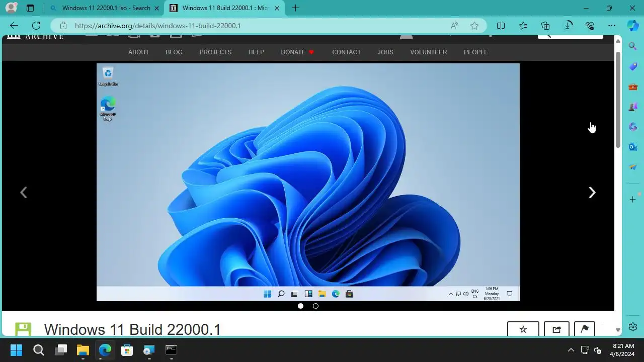Image resolution: width=644 pixels, height=362 pixels.
Task: Share this archive item
Action: [556, 329]
